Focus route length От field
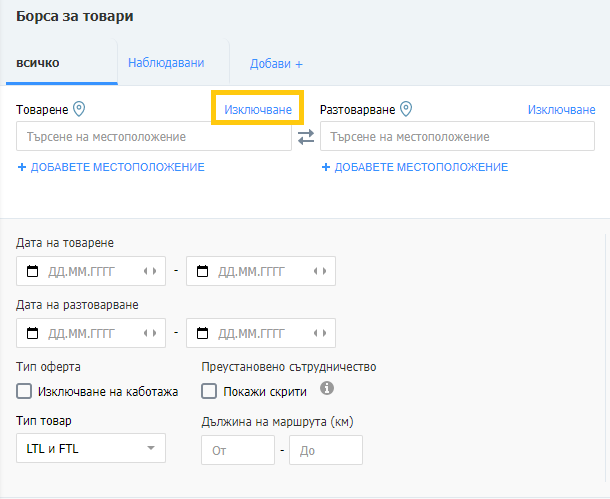The image size is (610, 499). tap(238, 450)
